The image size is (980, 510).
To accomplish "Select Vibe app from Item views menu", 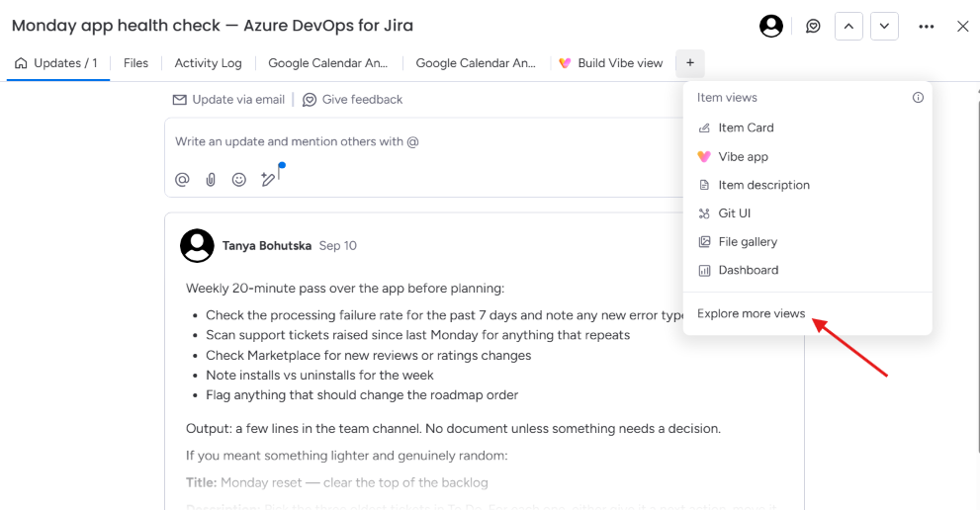I will pyautogui.click(x=808, y=157).
